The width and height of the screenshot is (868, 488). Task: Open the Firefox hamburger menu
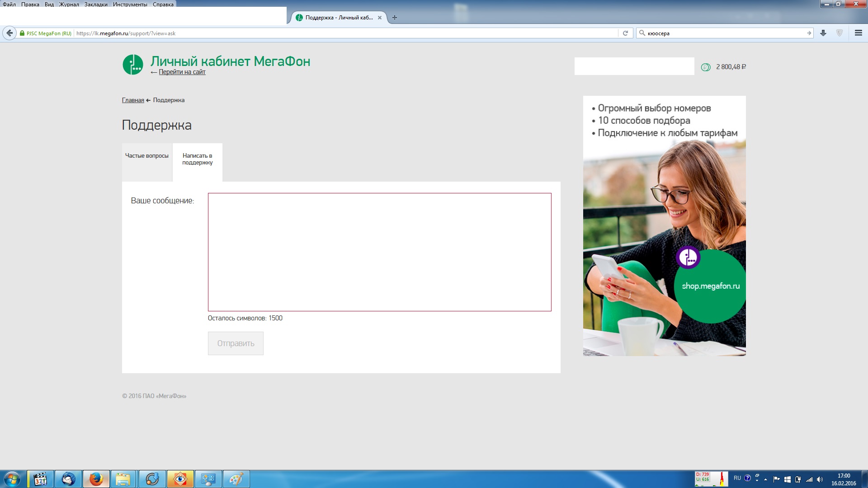[x=858, y=33]
